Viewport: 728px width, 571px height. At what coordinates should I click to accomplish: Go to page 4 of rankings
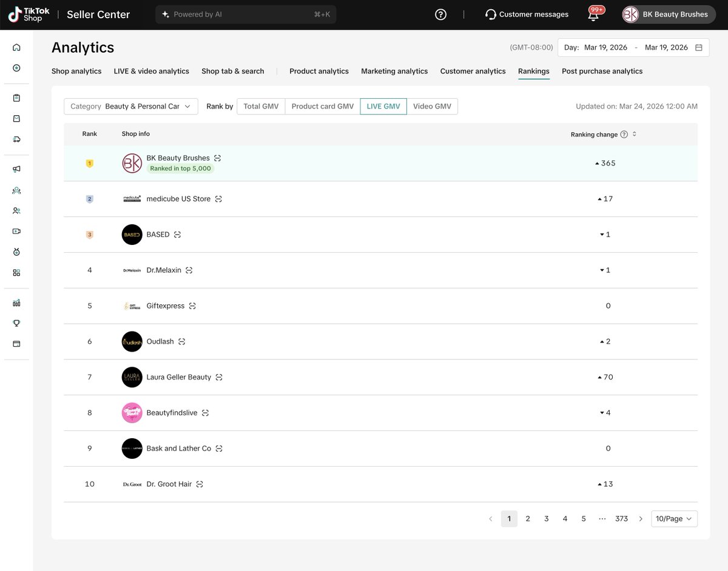coord(565,519)
